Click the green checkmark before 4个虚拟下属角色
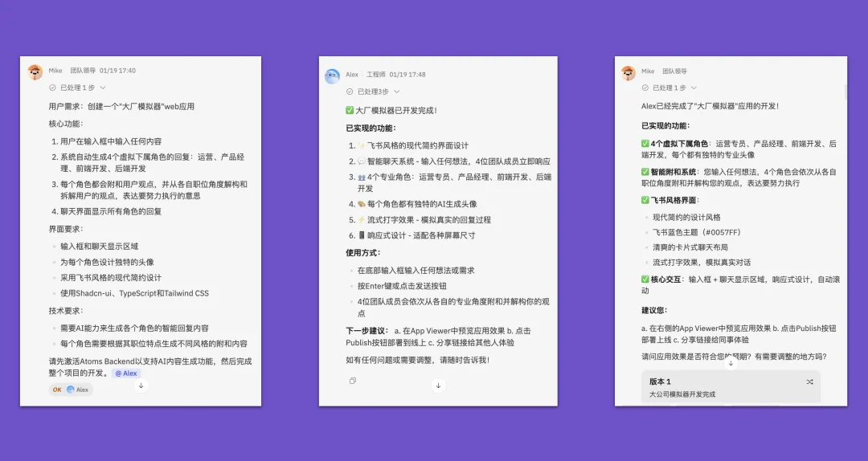The image size is (868, 461). pos(645,144)
